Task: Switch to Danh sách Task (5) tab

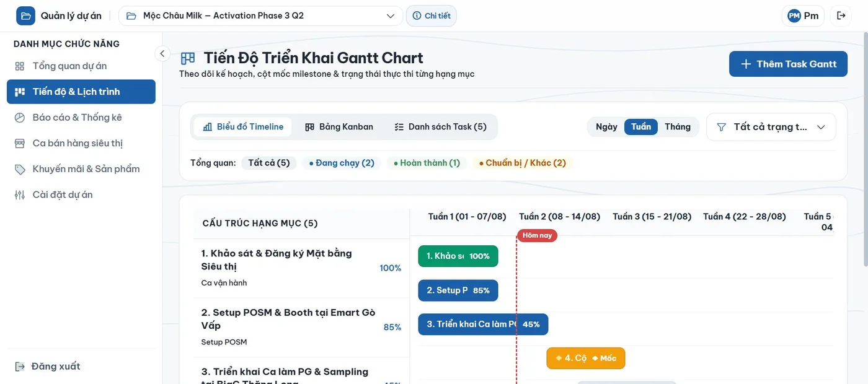Action: tap(440, 127)
